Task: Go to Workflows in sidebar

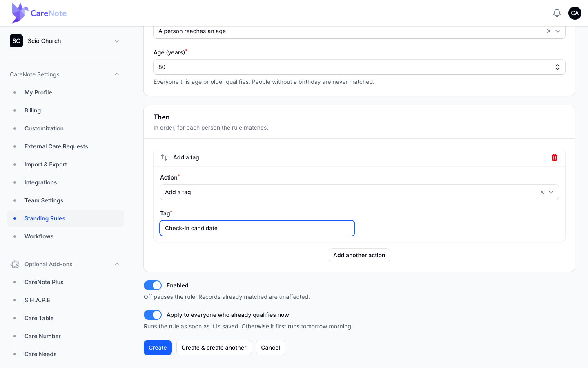Action: [x=39, y=236]
